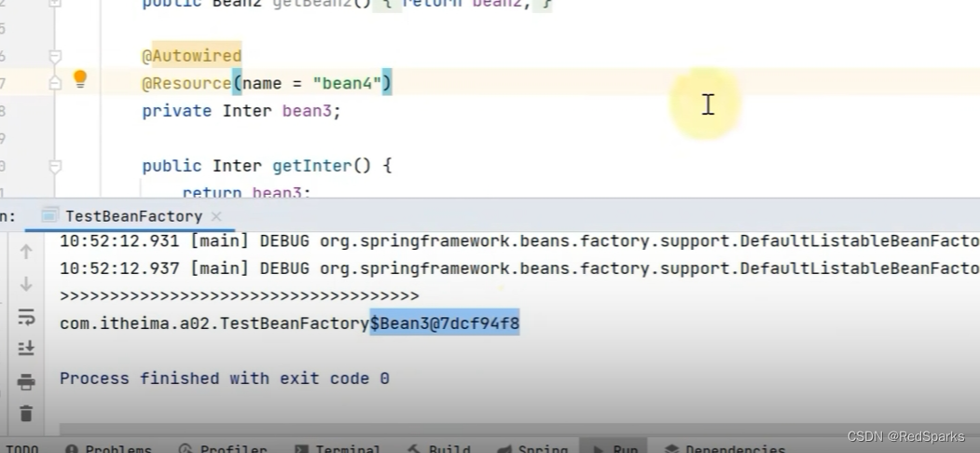Collapse fold marker beside getInter() method
This screenshot has height=453, width=980.
pos(55,166)
